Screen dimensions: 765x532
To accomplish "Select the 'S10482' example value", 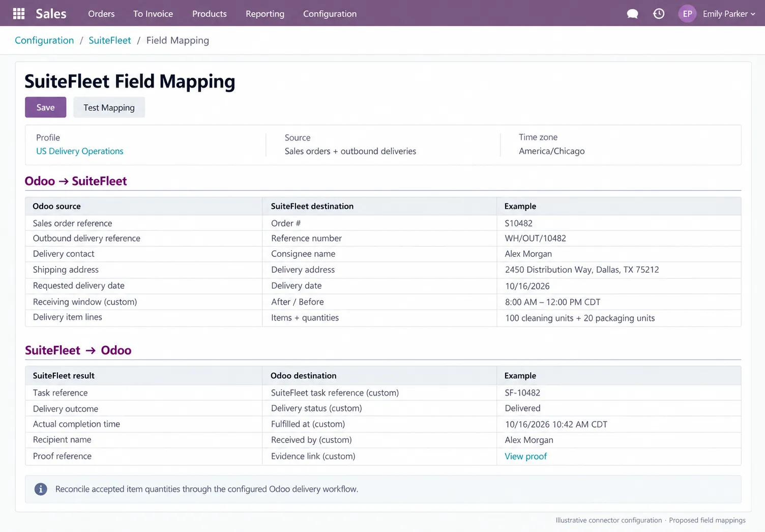I will 518,223.
